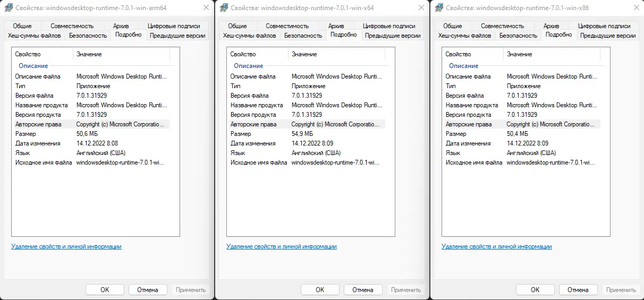This screenshot has width=644, height=300.
Task: Close the x64 properties window
Action: tap(420, 8)
